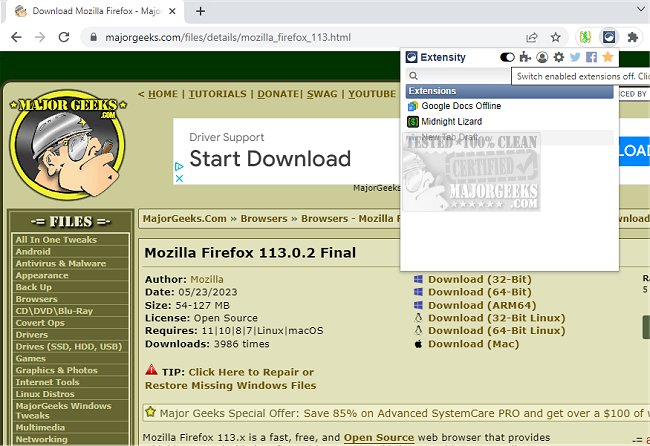Download the 32-Bit Windows version
The image size is (650, 446).
coord(480,279)
